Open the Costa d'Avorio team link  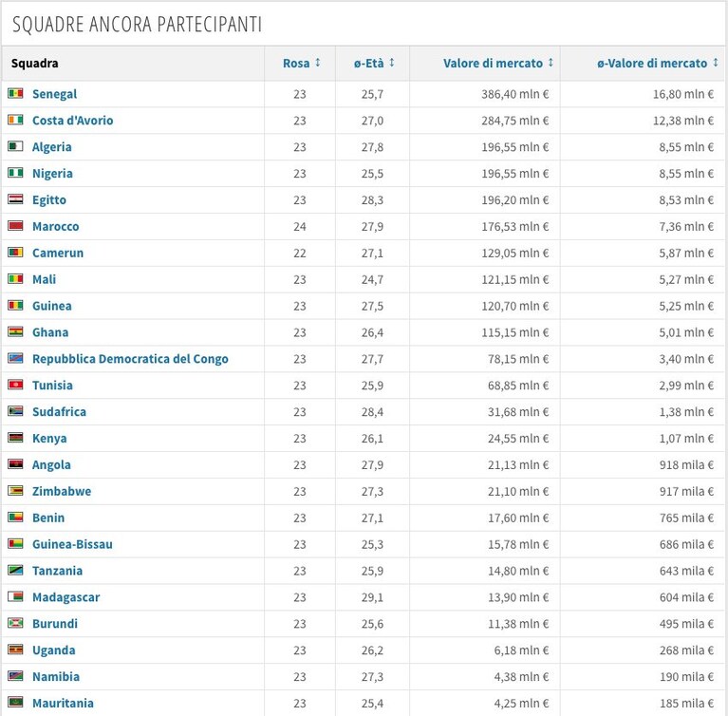point(72,121)
